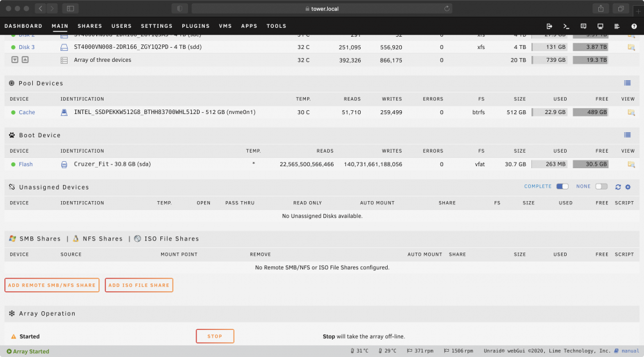This screenshot has height=357, width=644.
Task: Click Cache free space bar 489 GB
Action: [591, 112]
